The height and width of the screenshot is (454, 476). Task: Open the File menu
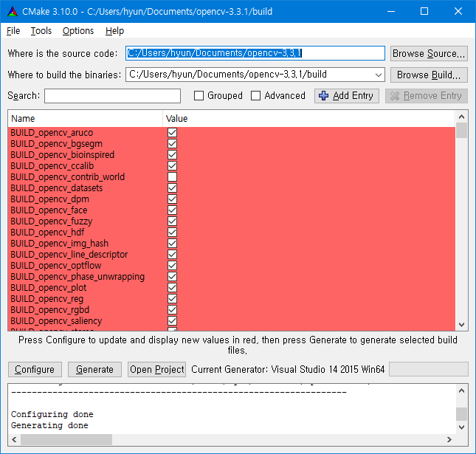[13, 31]
